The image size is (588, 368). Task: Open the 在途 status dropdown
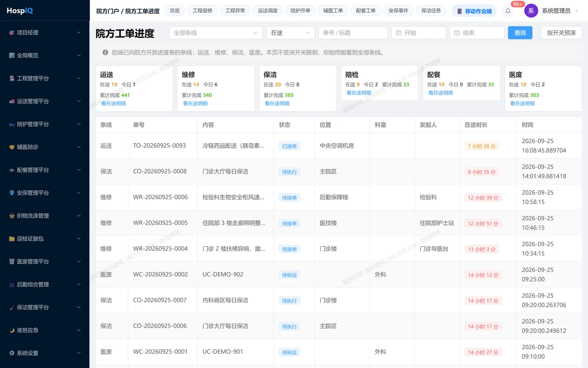[290, 33]
